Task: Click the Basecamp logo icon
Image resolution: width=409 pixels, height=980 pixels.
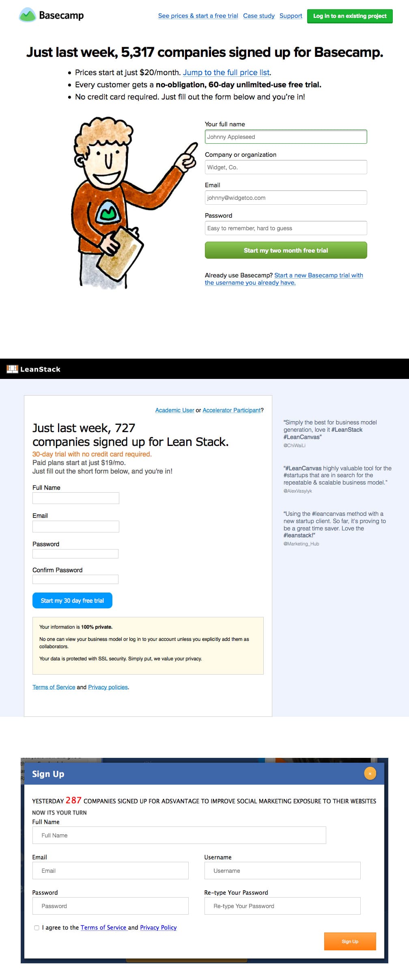Action: tap(27, 15)
